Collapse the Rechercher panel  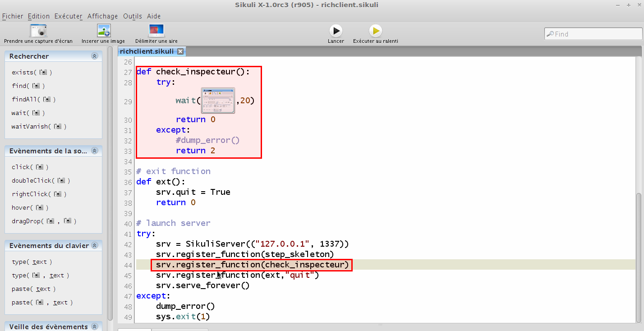point(94,56)
